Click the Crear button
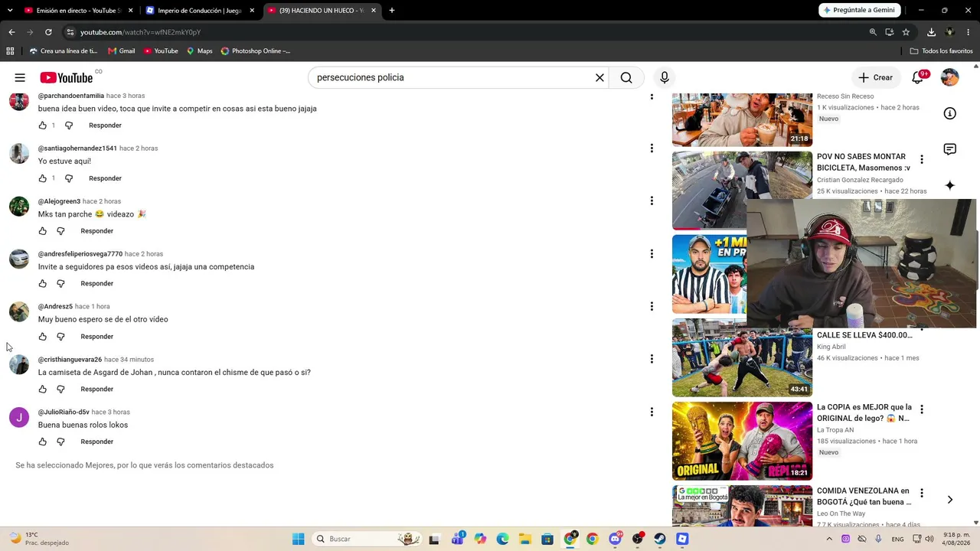 [875, 77]
